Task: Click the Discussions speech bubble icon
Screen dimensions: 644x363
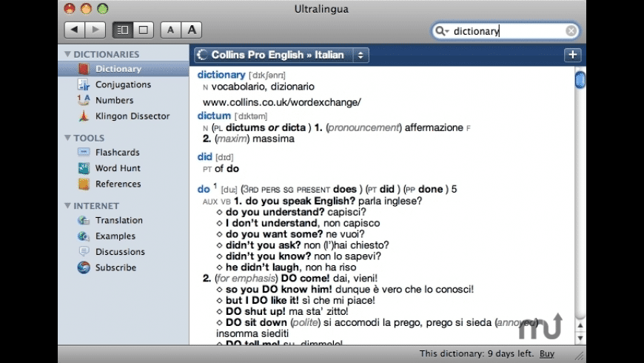Action: coord(84,251)
